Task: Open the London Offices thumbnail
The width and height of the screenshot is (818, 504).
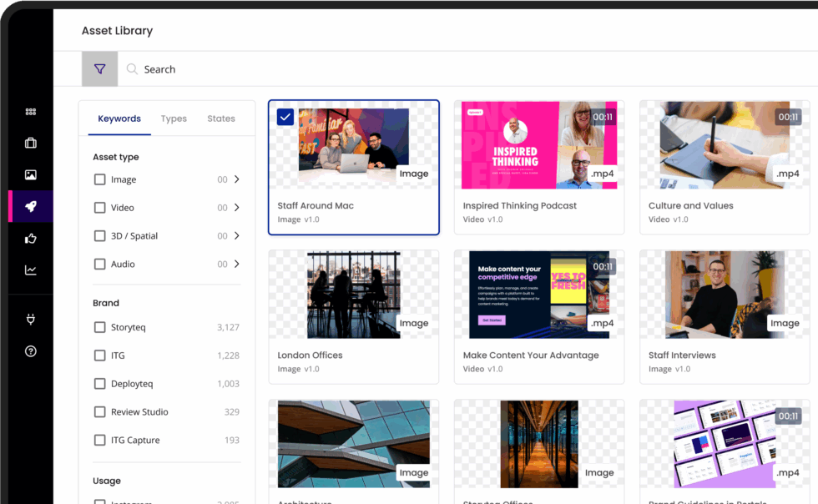Action: coord(354,295)
